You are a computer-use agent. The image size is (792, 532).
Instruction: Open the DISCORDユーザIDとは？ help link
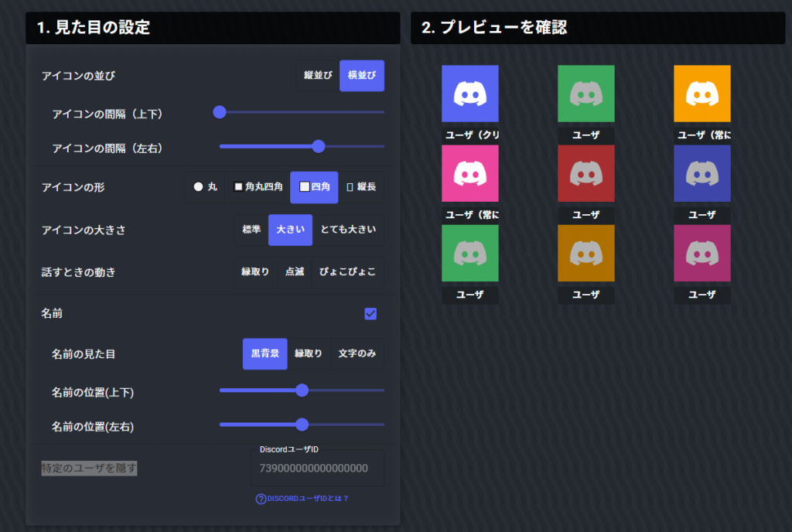[308, 499]
